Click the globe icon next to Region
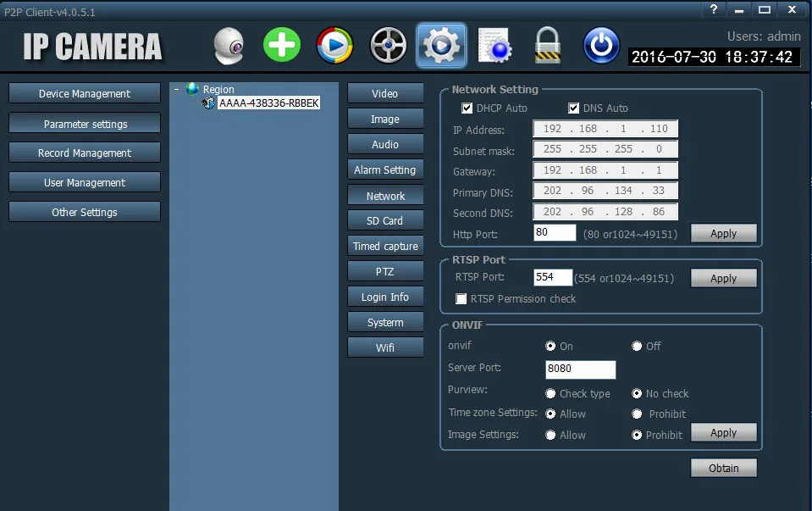This screenshot has width=812, height=511. [x=192, y=89]
